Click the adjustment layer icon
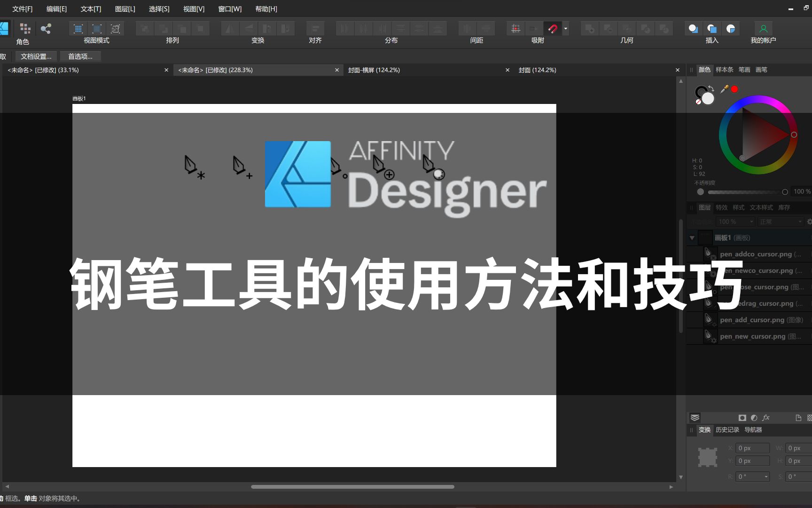This screenshot has height=508, width=812. pyautogui.click(x=754, y=418)
